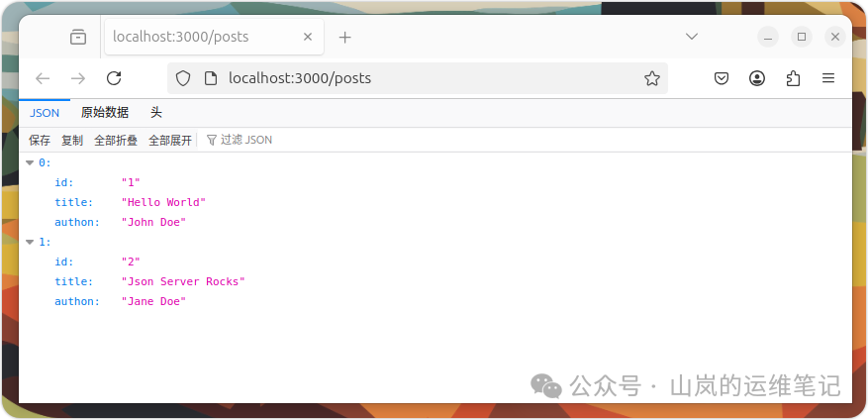The image size is (868, 420).
Task: Select the "John Doe" value
Action: tap(153, 222)
